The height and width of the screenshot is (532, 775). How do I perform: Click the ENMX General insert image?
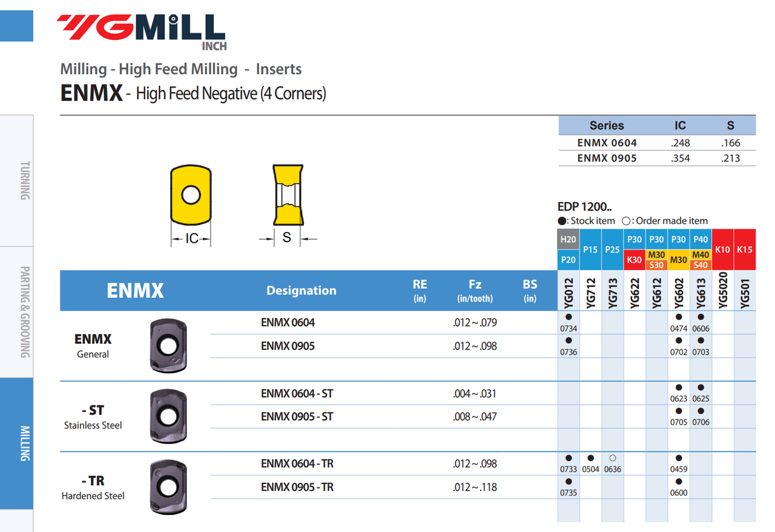[167, 346]
